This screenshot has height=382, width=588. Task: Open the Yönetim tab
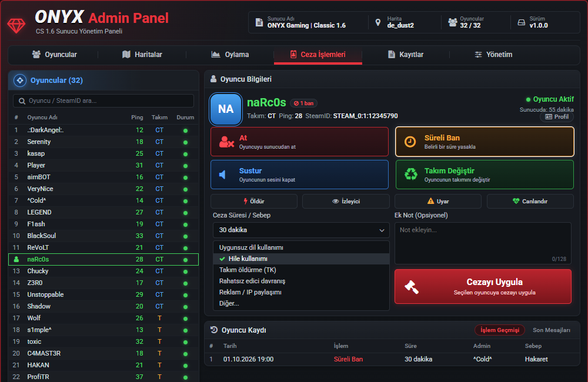pos(493,55)
